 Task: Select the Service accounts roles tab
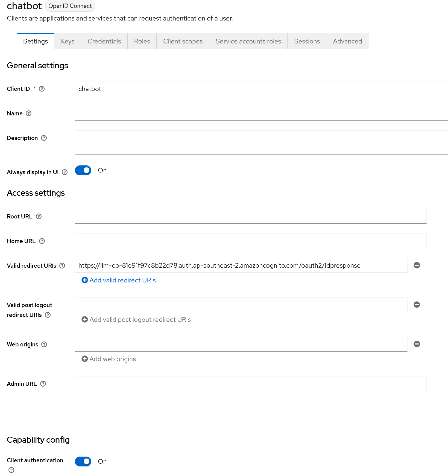click(x=248, y=41)
